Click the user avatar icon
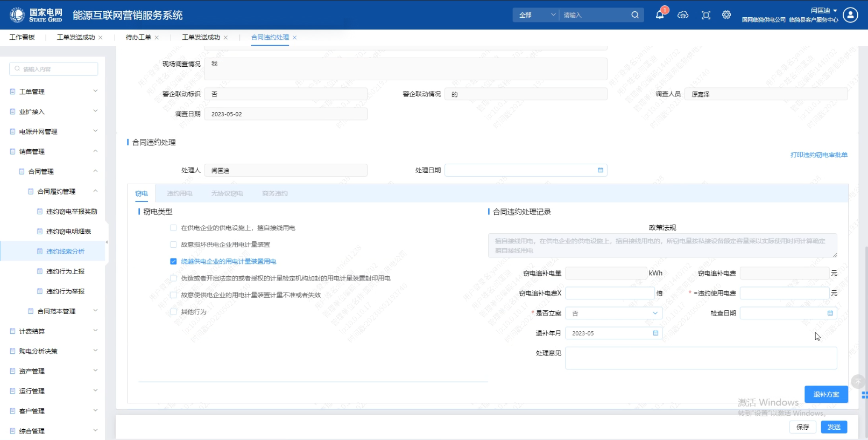This screenshot has height=440, width=868. [850, 15]
